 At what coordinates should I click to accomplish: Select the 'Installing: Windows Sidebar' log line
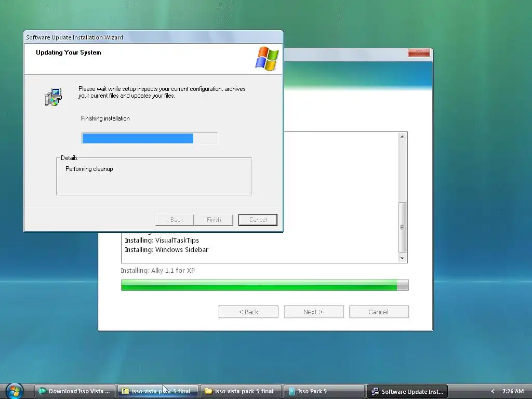tap(167, 249)
